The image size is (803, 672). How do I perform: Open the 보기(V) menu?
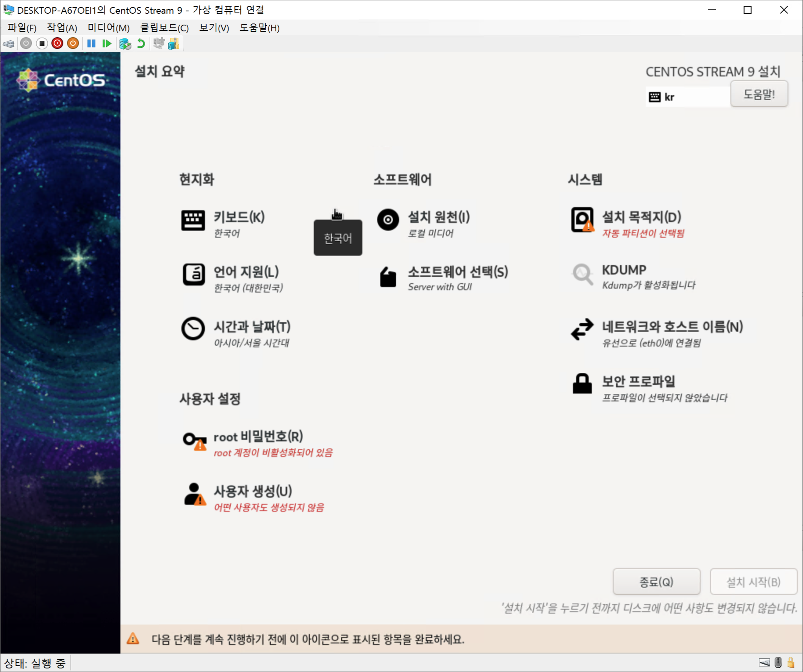point(214,28)
